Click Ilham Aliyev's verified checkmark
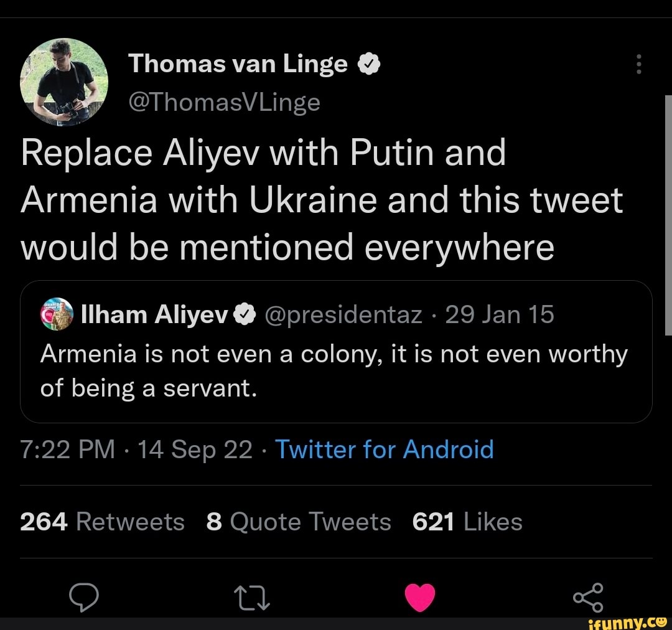The width and height of the screenshot is (672, 630). point(244,314)
